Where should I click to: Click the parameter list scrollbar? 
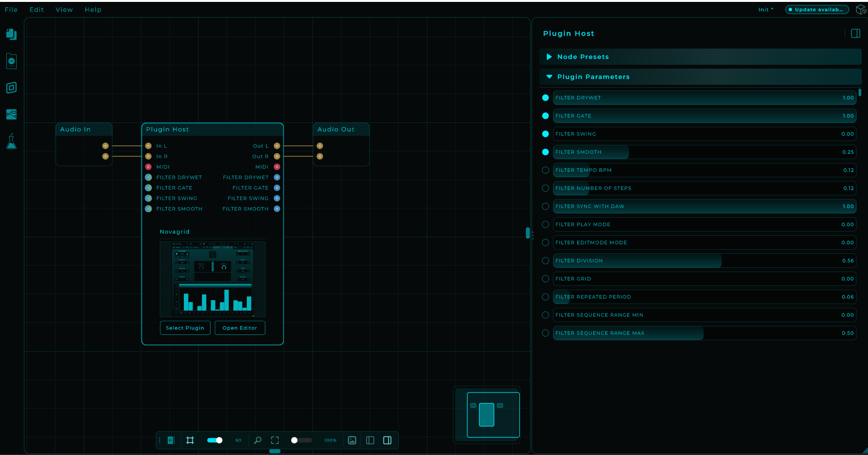coord(860,92)
